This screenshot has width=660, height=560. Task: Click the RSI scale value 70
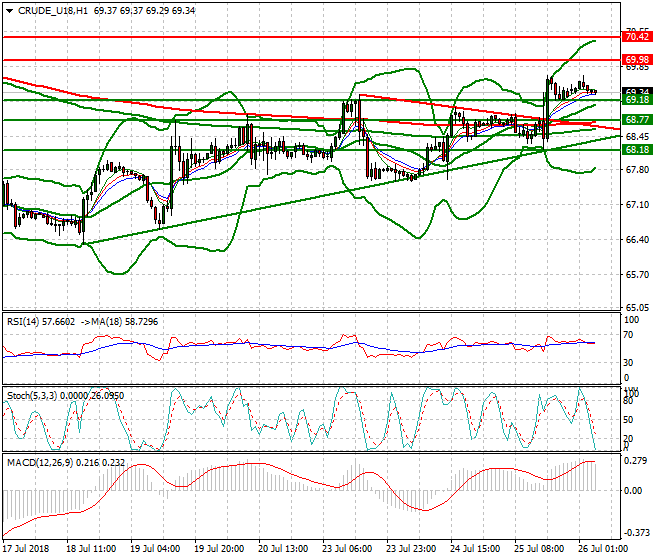(x=628, y=335)
